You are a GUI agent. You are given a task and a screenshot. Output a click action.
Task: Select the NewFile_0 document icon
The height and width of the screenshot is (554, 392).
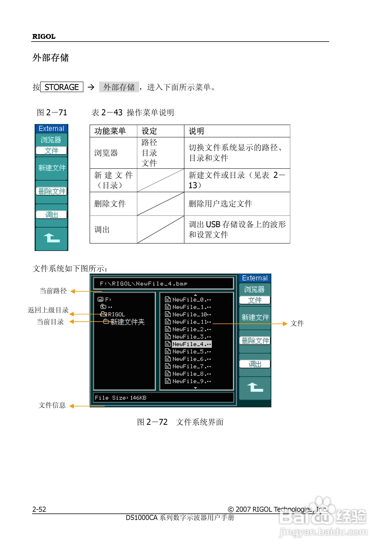tap(168, 299)
